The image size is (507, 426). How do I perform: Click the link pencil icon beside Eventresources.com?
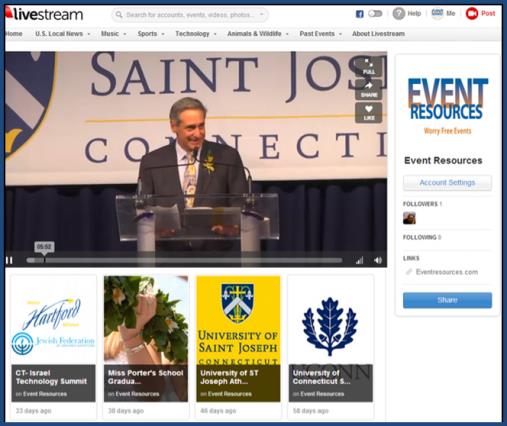[409, 272]
